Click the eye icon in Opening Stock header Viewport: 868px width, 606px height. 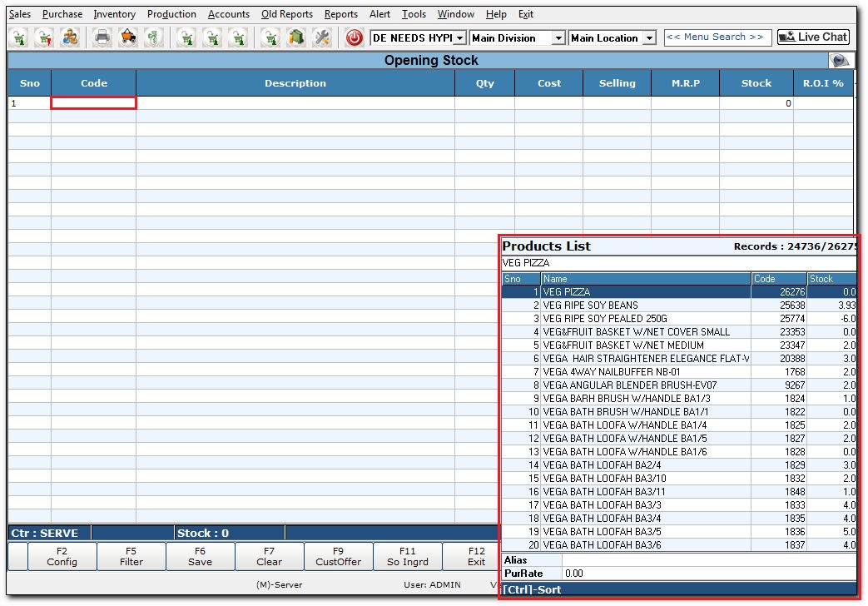[840, 61]
